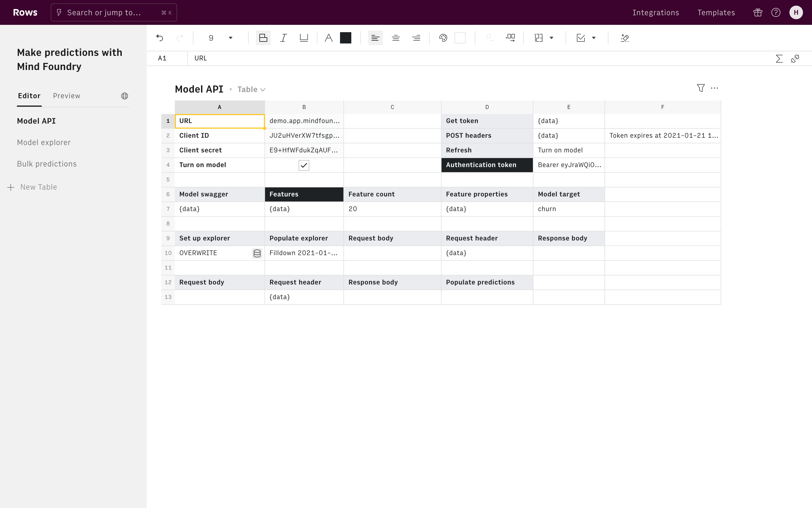Screen dimensions: 812x508
Task: Click the text color letter A icon
Action: point(328,38)
